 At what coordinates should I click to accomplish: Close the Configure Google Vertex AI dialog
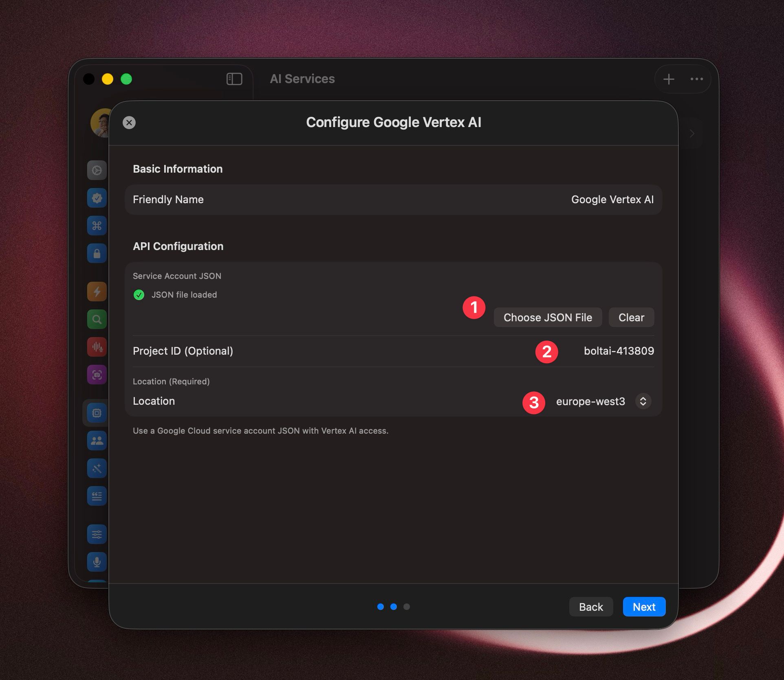(129, 123)
